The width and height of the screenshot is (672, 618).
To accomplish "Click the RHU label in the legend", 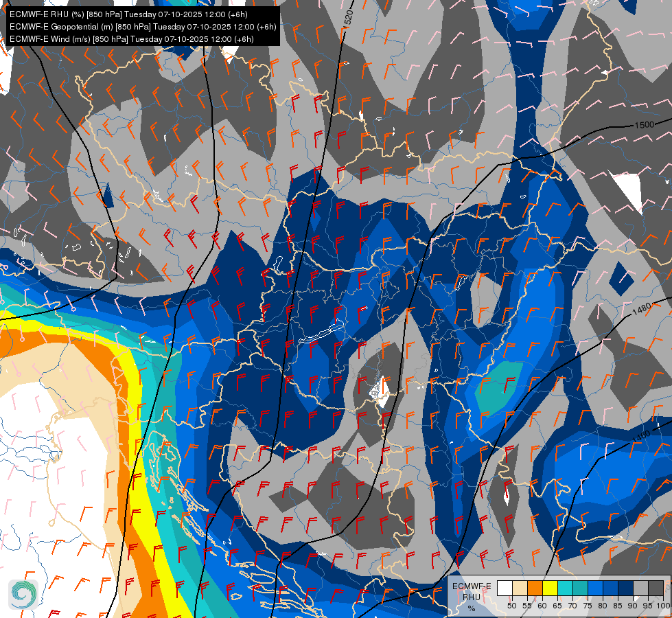I will [x=472, y=597].
